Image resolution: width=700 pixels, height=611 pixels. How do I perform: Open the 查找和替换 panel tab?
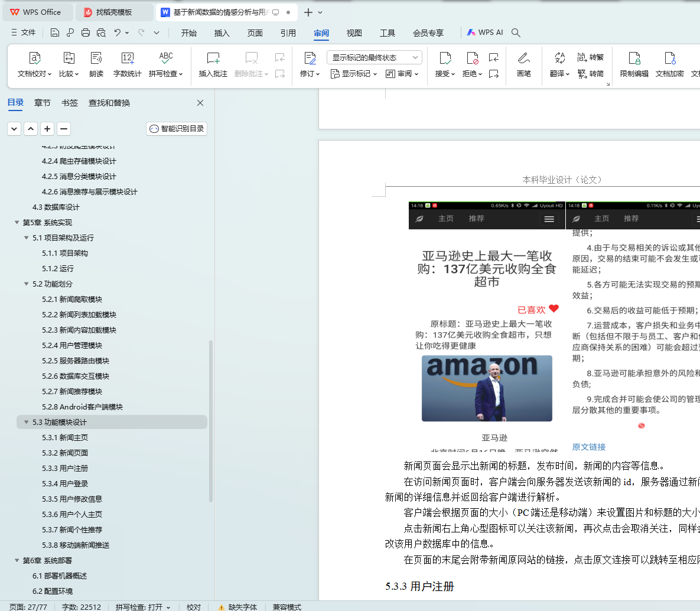[109, 103]
